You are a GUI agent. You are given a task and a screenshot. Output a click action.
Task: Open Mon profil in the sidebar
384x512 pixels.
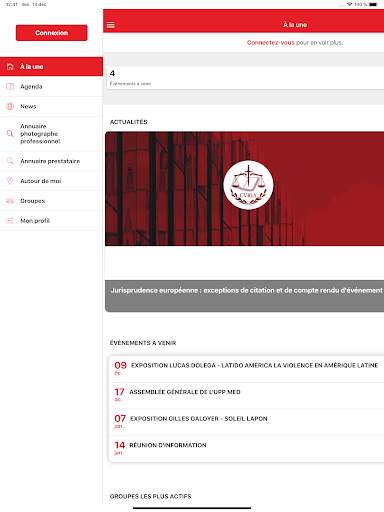pyautogui.click(x=51, y=220)
